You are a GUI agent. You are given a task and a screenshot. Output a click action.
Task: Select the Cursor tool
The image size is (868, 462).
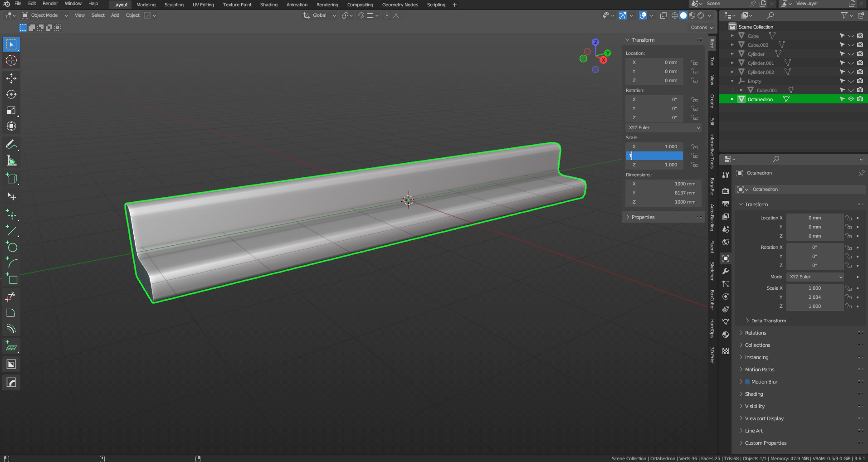click(11, 60)
